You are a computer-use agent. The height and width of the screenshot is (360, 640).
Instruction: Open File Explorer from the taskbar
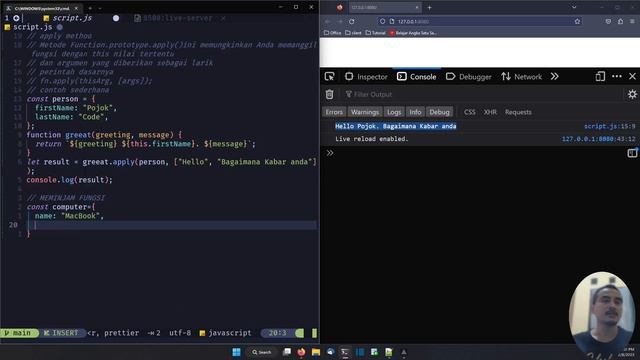(316, 352)
